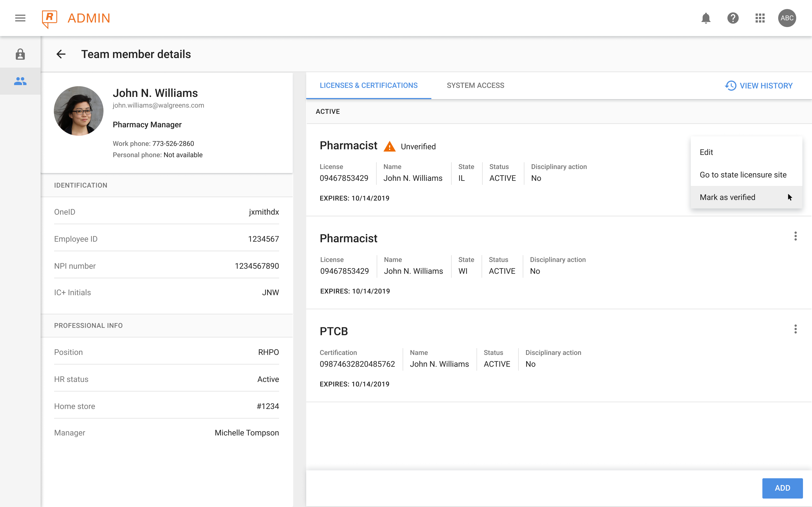The image size is (812, 507).
Task: Open the PTCB certification overflow menu
Action: (x=795, y=329)
